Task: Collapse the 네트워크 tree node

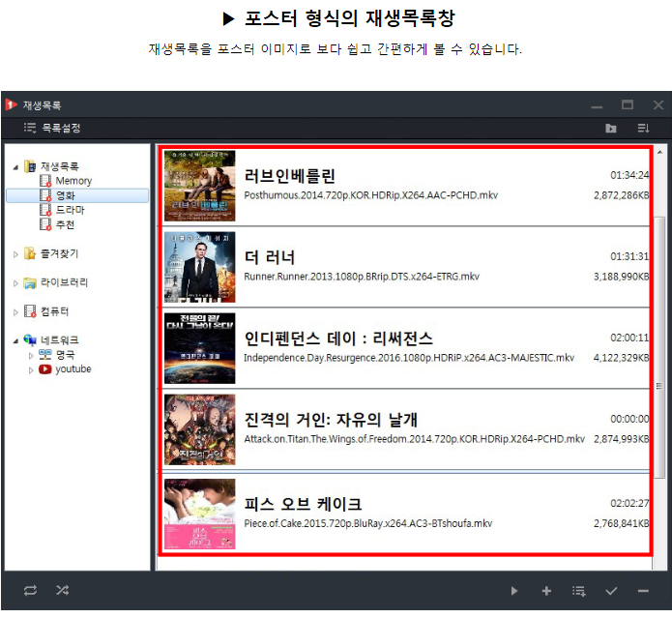Action: 15,340
